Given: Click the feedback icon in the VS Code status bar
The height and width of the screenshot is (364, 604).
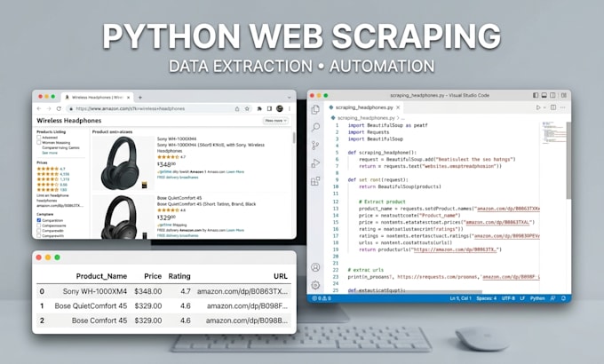Looking at the screenshot, I should pos(553,298).
